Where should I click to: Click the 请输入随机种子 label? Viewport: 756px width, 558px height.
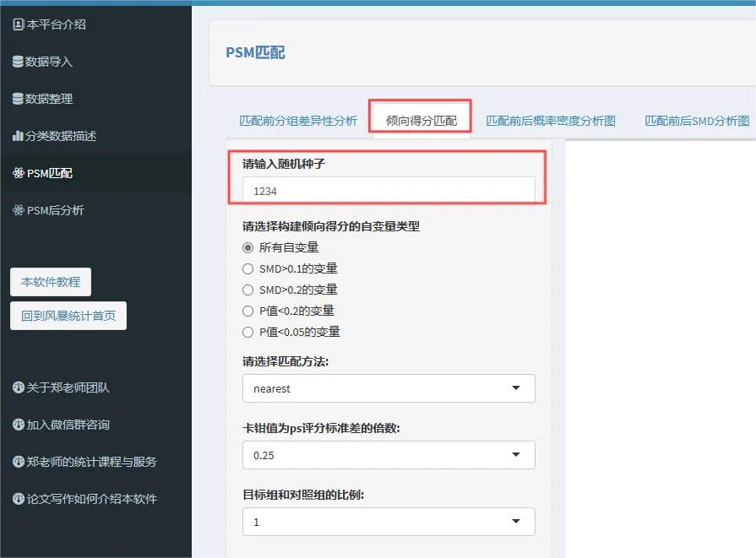(284, 164)
